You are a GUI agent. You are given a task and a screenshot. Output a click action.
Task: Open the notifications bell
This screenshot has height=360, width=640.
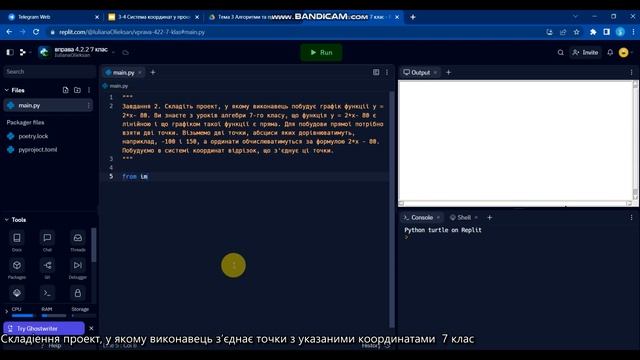point(610,52)
